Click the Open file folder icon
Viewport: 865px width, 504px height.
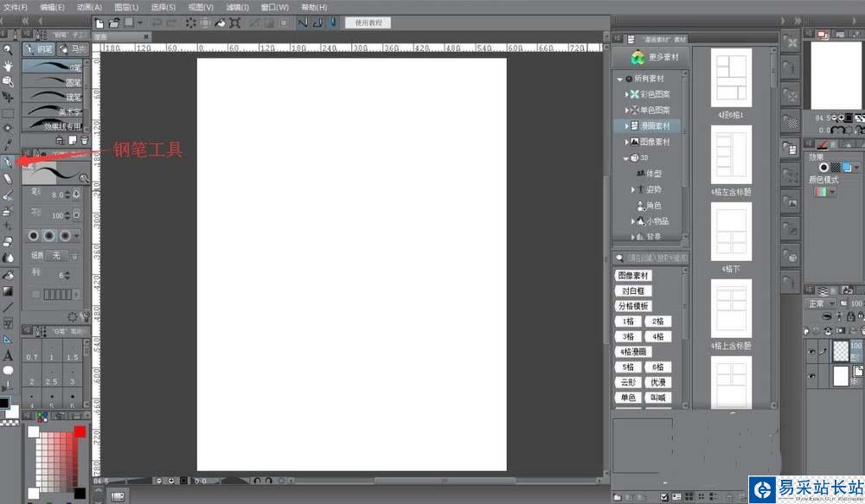point(114,22)
